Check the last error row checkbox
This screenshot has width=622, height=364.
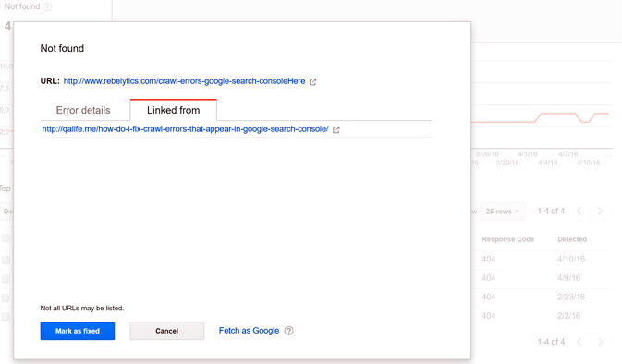[6, 317]
